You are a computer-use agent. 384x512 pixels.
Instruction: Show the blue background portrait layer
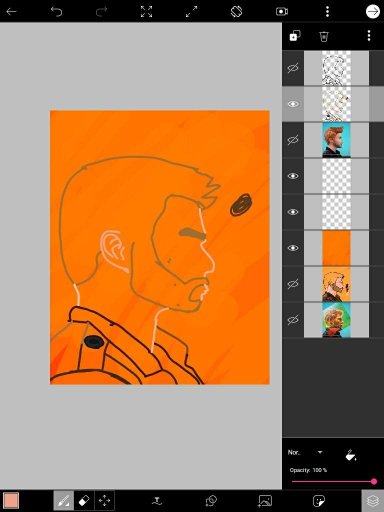click(293, 140)
